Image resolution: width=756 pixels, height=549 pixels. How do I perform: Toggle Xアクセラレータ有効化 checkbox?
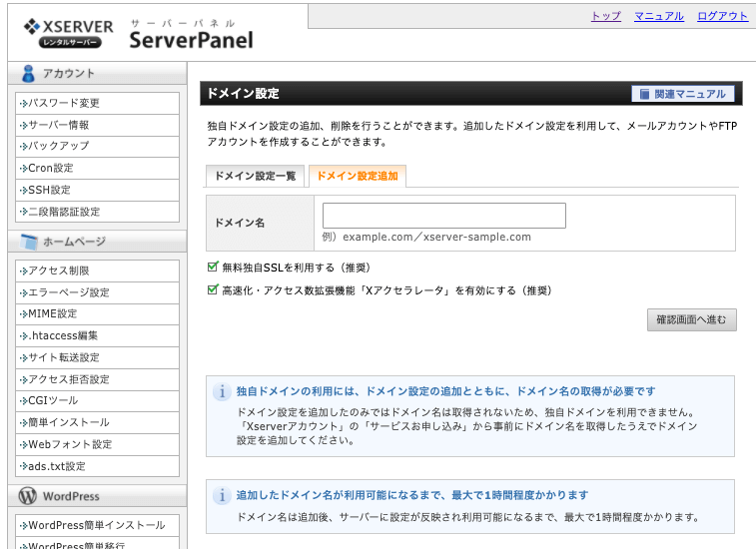213,290
